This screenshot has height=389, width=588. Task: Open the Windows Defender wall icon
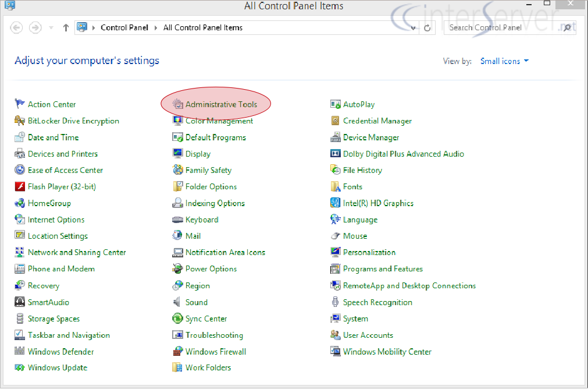click(x=20, y=351)
